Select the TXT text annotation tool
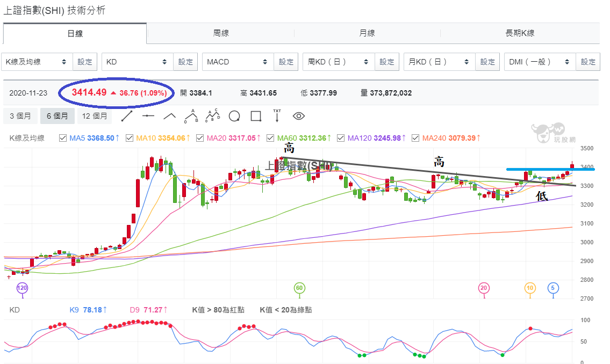 [x=277, y=116]
